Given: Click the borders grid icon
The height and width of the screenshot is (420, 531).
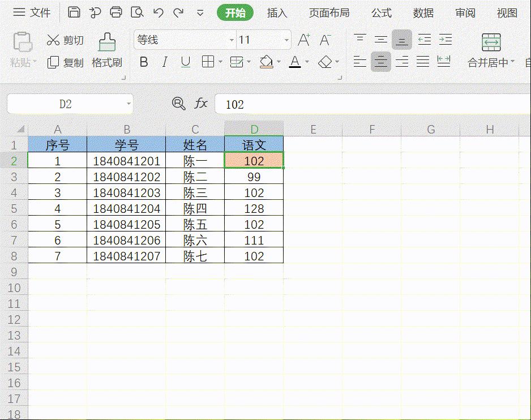Looking at the screenshot, I should (x=208, y=62).
